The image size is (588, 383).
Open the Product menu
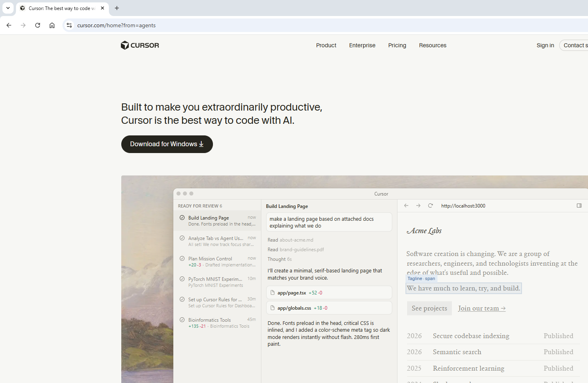coord(326,45)
